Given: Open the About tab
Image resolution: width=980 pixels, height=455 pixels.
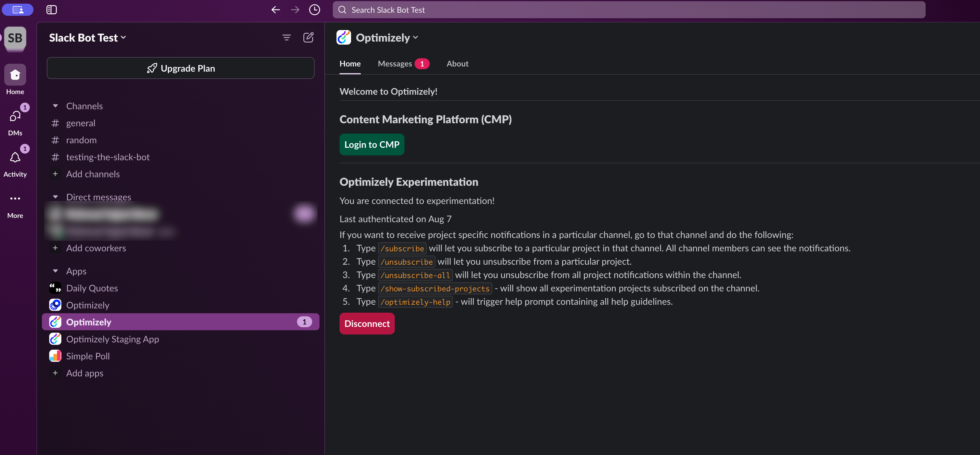Looking at the screenshot, I should pyautogui.click(x=457, y=63).
